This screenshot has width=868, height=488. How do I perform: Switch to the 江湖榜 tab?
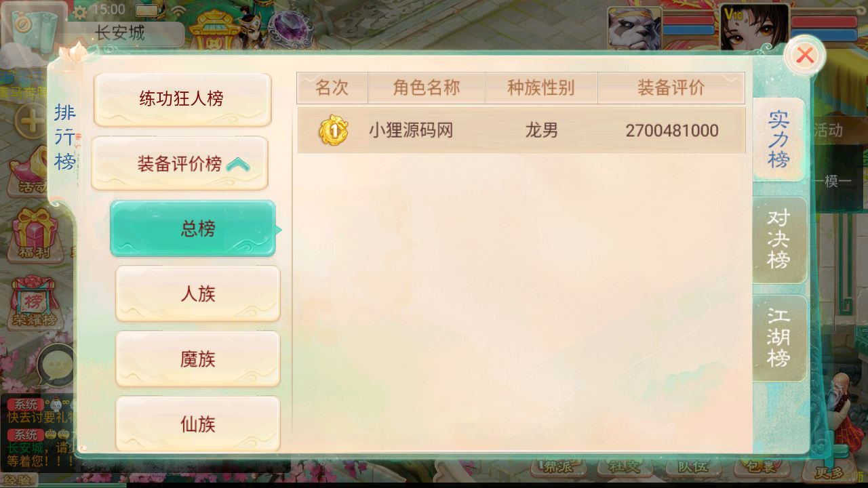click(779, 338)
